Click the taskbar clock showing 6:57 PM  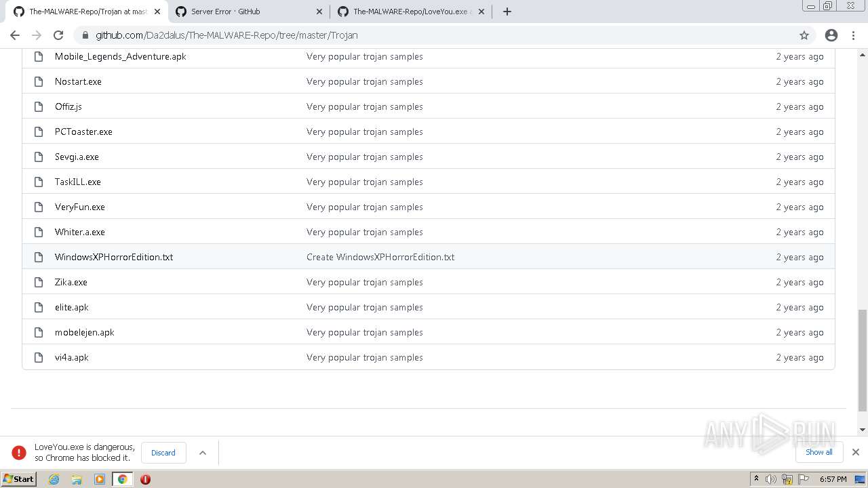[833, 479]
